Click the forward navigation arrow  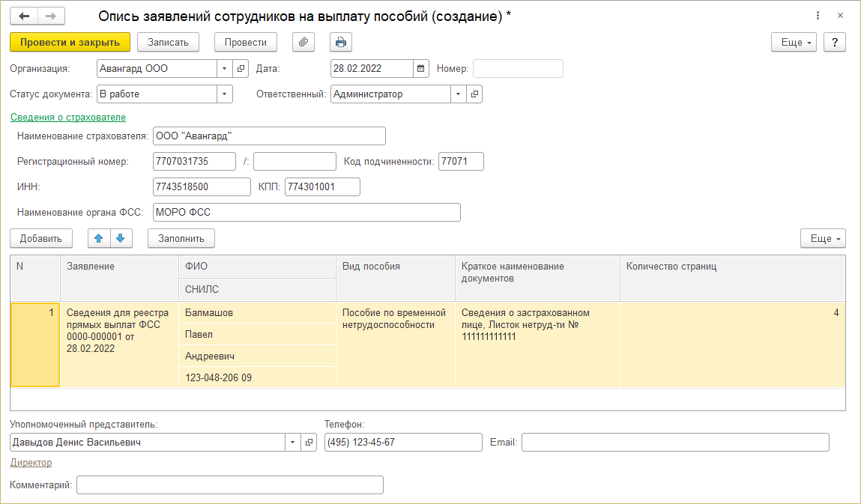point(51,16)
